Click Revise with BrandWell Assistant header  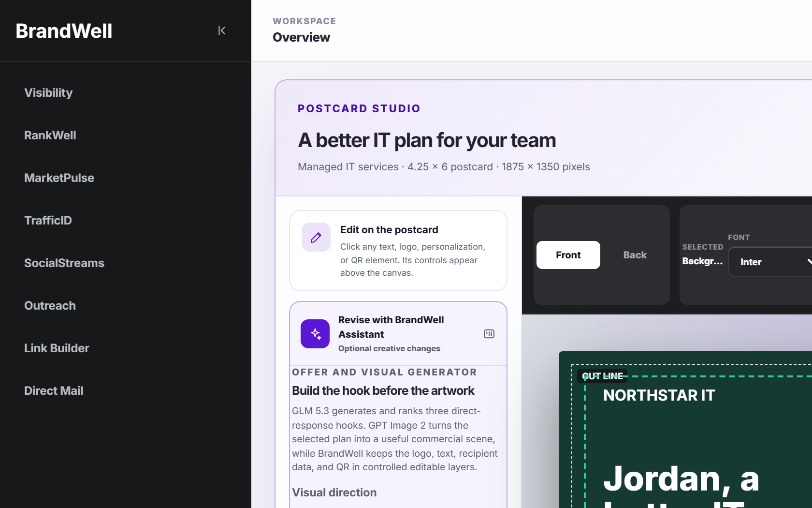point(398,334)
